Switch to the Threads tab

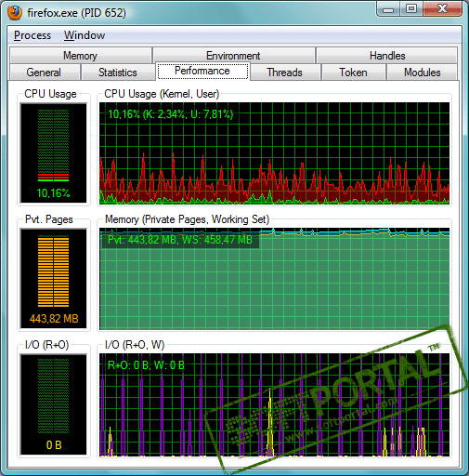point(284,73)
